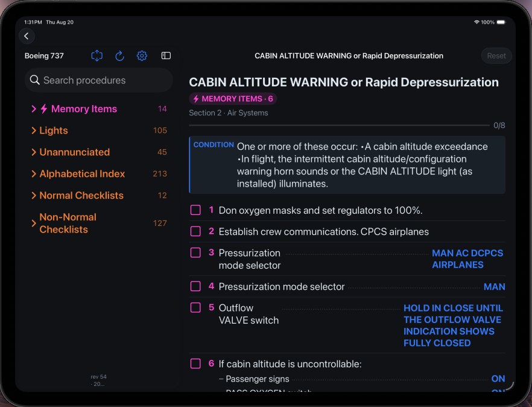Open the Lights category
Screen dimensions: 532x407
pos(99,130)
